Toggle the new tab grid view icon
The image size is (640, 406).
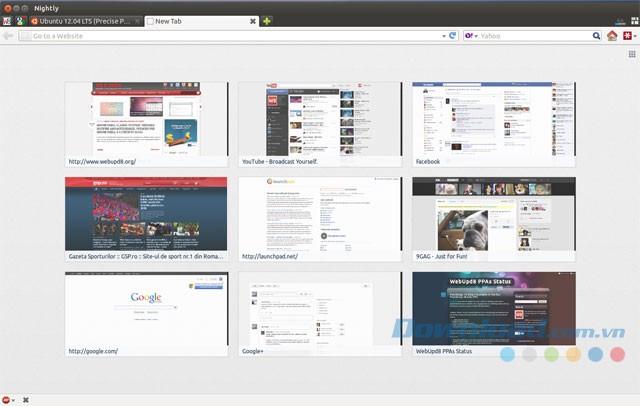pos(630,55)
